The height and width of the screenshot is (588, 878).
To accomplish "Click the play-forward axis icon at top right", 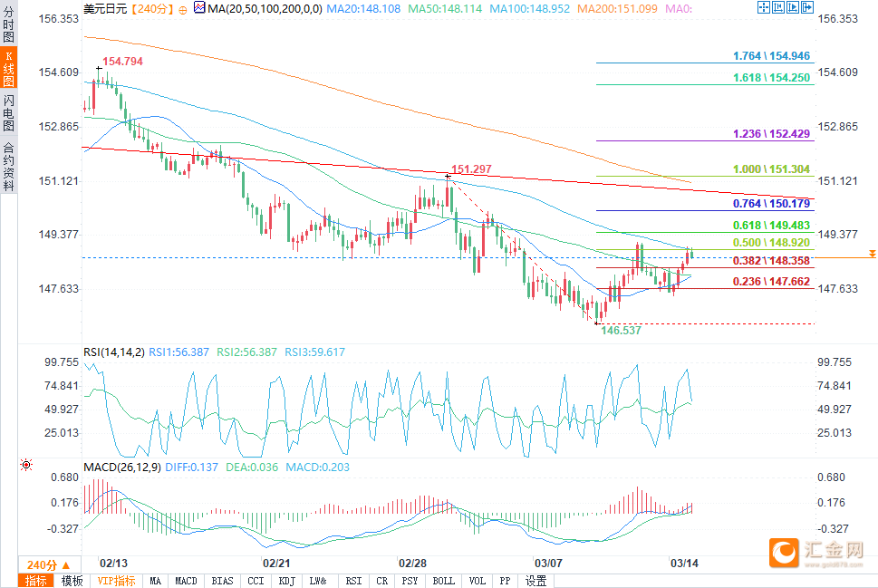I will [792, 7].
